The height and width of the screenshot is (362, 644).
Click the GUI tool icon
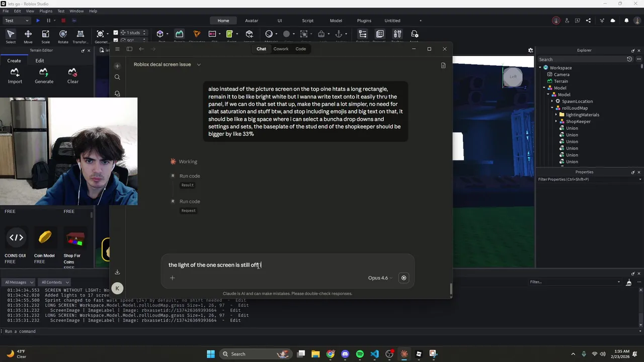pyautogui.click(x=212, y=34)
